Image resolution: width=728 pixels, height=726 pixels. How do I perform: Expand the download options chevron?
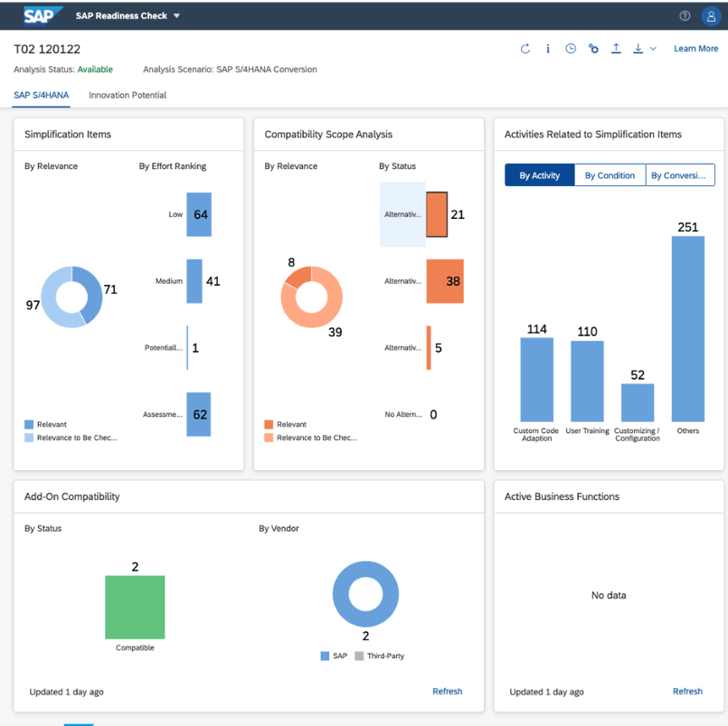(x=653, y=49)
